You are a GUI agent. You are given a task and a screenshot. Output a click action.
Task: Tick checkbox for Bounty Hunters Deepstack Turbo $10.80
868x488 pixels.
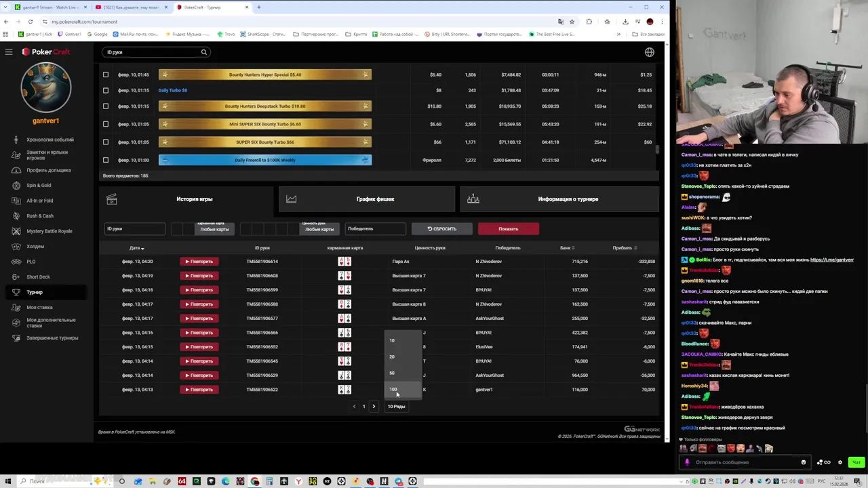pos(105,106)
